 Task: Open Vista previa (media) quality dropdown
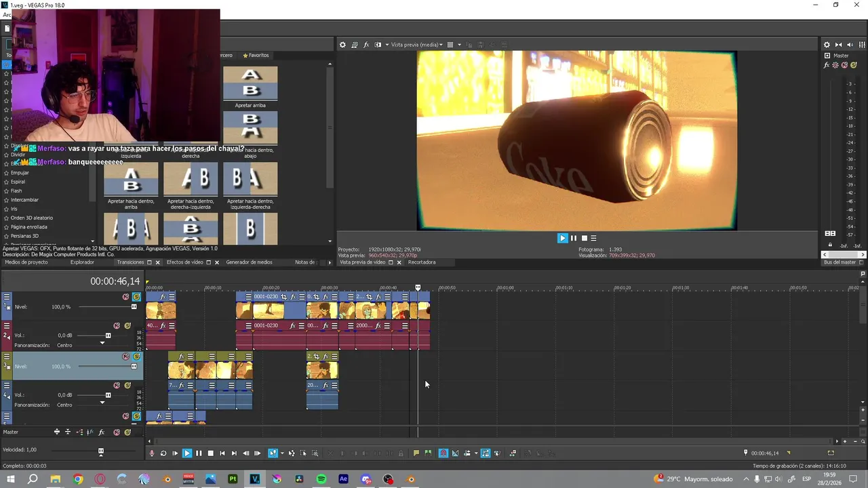tap(417, 45)
